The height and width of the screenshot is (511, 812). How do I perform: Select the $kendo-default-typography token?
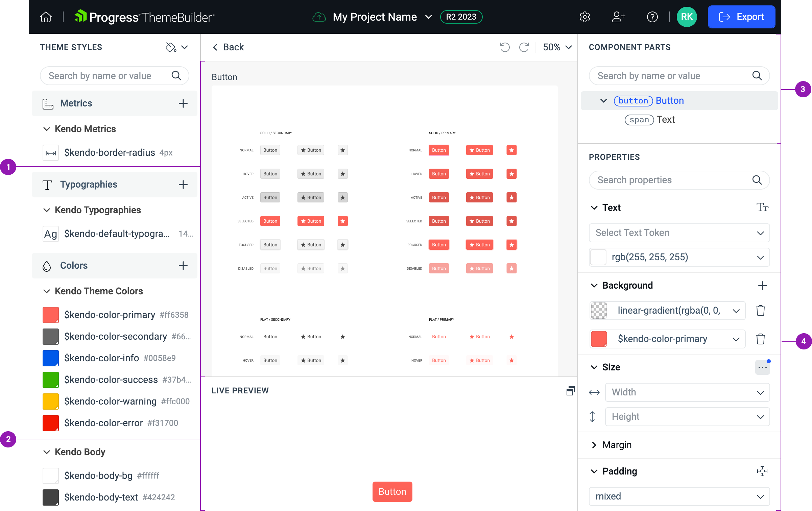click(118, 234)
